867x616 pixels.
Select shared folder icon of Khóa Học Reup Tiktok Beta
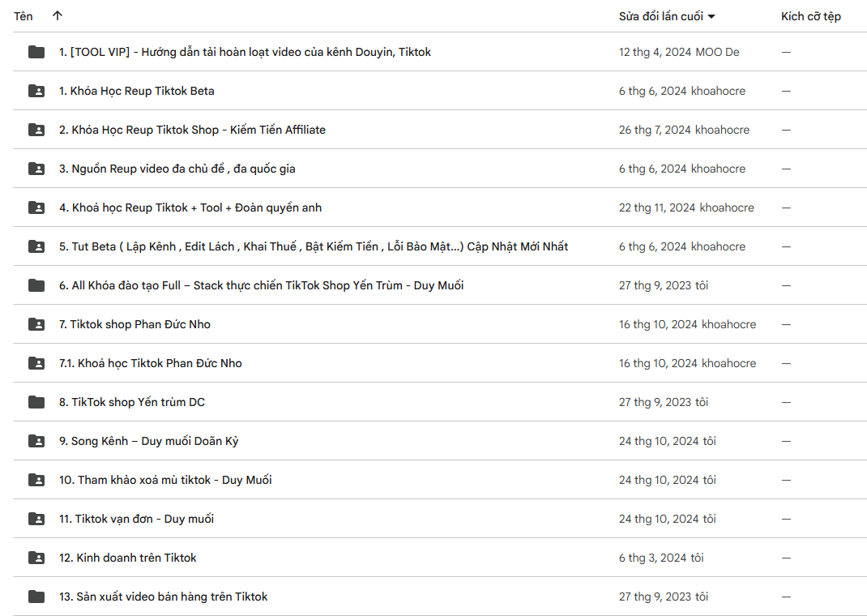click(36, 91)
